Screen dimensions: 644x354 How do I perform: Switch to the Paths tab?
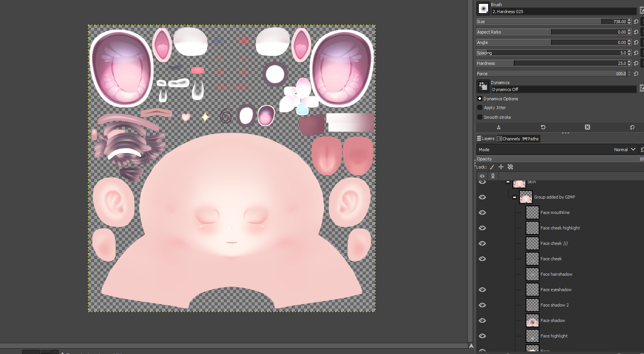531,139
